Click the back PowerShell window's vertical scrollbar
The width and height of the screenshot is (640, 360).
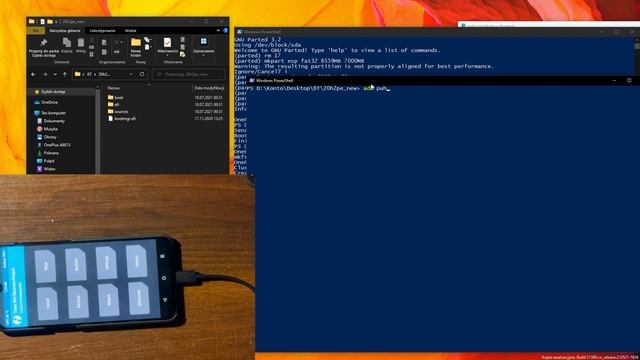coord(637,57)
